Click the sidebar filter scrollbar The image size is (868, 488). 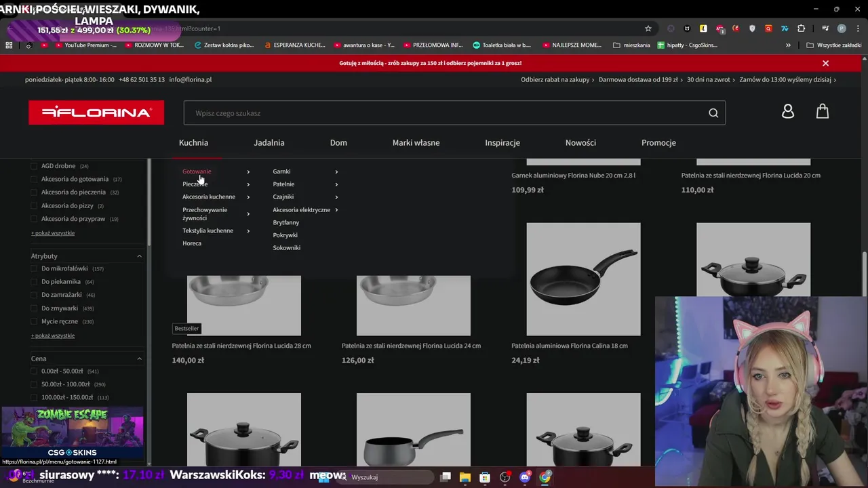tap(149, 203)
